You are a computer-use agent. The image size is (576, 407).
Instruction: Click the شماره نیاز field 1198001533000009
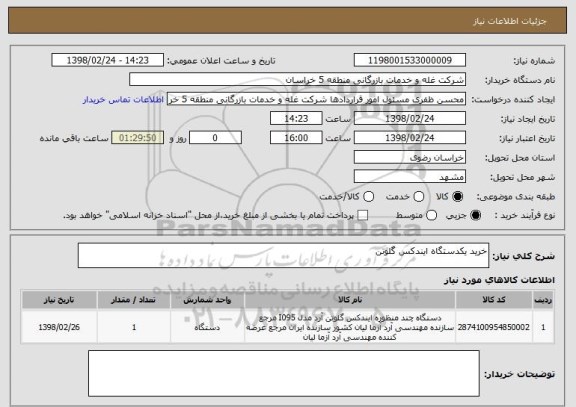[410, 60]
